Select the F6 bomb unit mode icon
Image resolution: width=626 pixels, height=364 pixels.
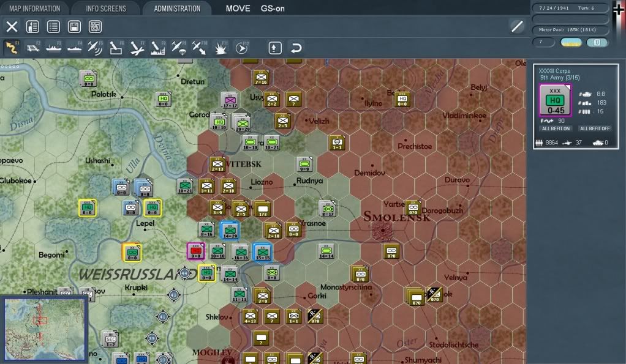[116, 48]
